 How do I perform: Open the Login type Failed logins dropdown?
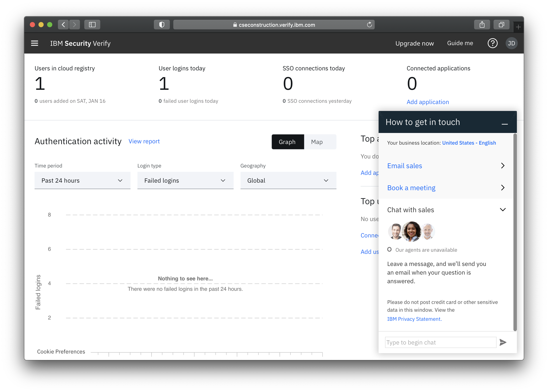[185, 180]
